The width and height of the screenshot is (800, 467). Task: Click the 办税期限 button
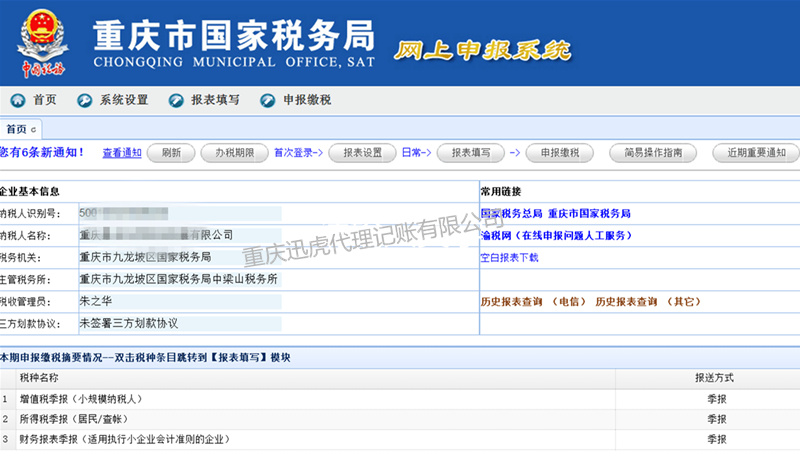tap(235, 153)
